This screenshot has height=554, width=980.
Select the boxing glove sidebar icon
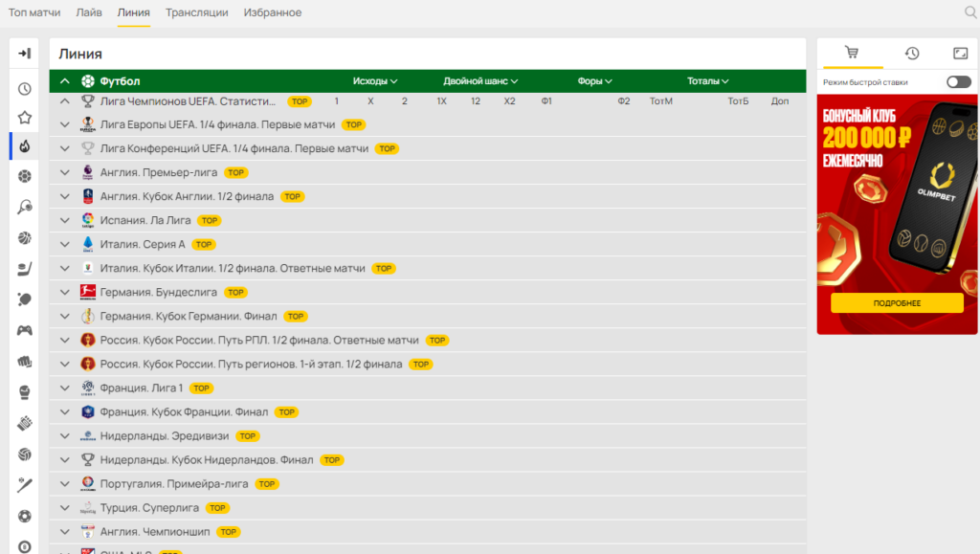[24, 392]
